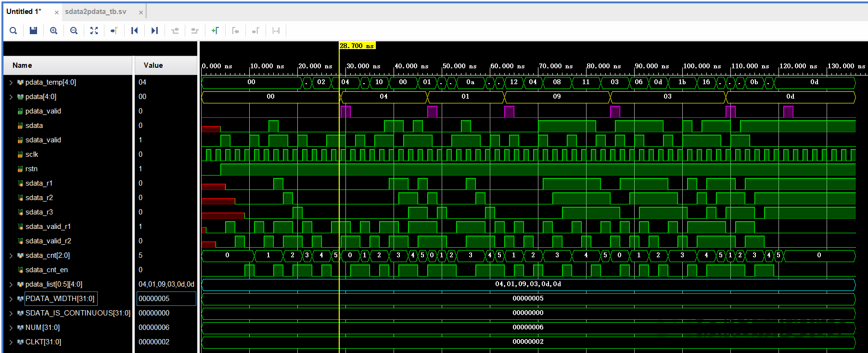Click the pdata waveform segment labeled 03
Image resolution: width=868 pixels, height=353 pixels.
click(x=667, y=97)
